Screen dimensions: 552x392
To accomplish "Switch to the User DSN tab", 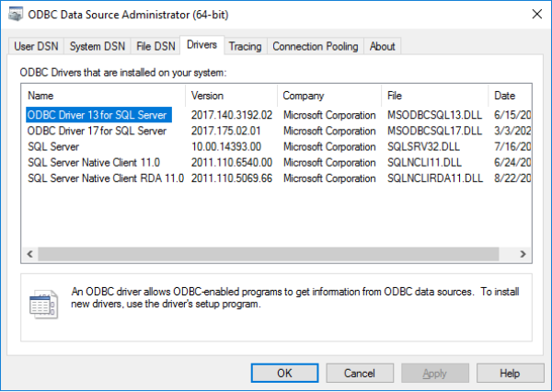I will pos(36,46).
